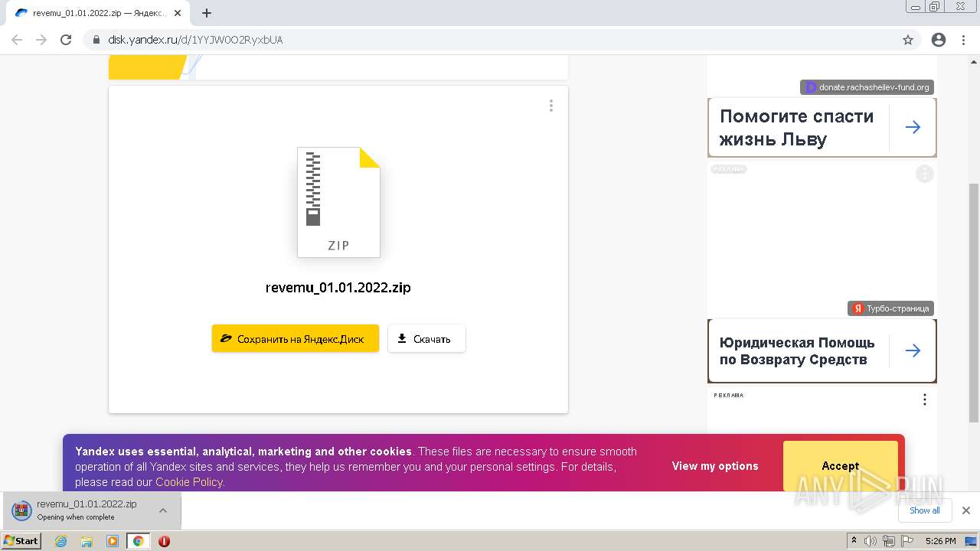Click the address bar URL

194,40
